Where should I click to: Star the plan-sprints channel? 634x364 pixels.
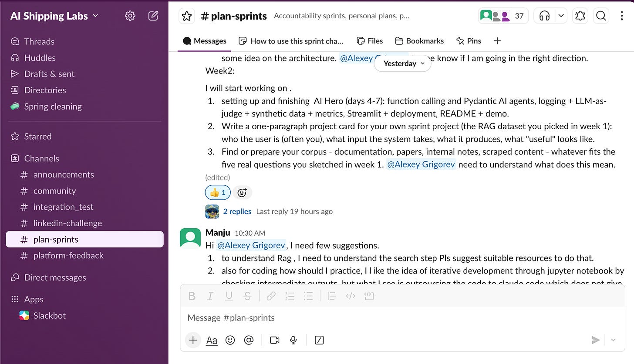point(187,16)
